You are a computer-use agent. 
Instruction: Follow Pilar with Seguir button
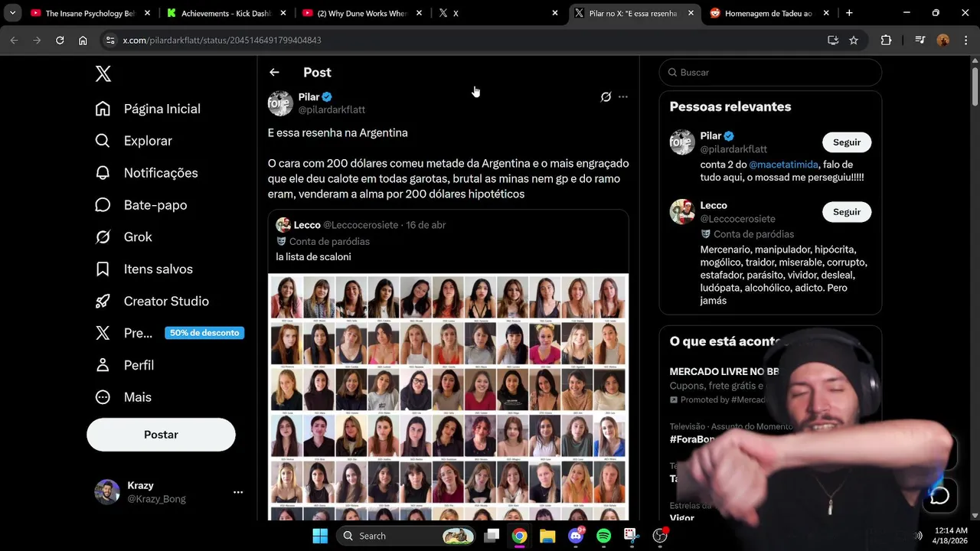pos(847,142)
